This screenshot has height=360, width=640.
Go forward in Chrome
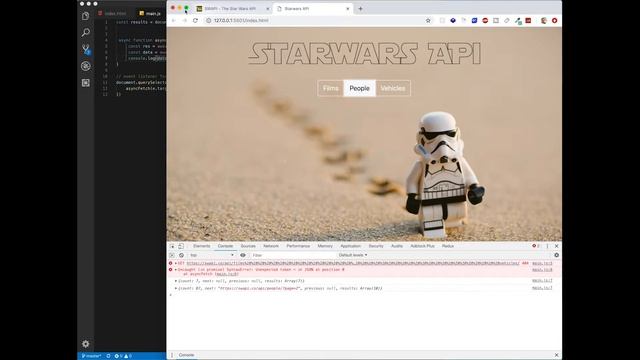coord(184,20)
